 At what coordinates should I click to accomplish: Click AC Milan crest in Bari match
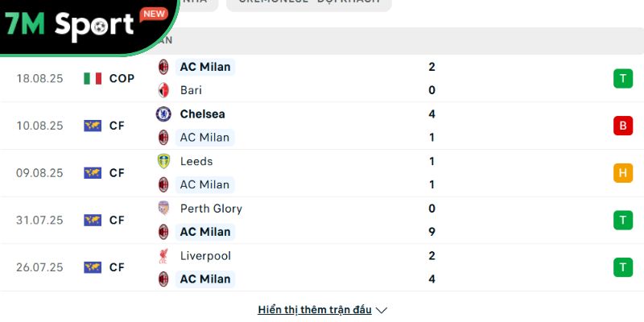click(x=163, y=67)
